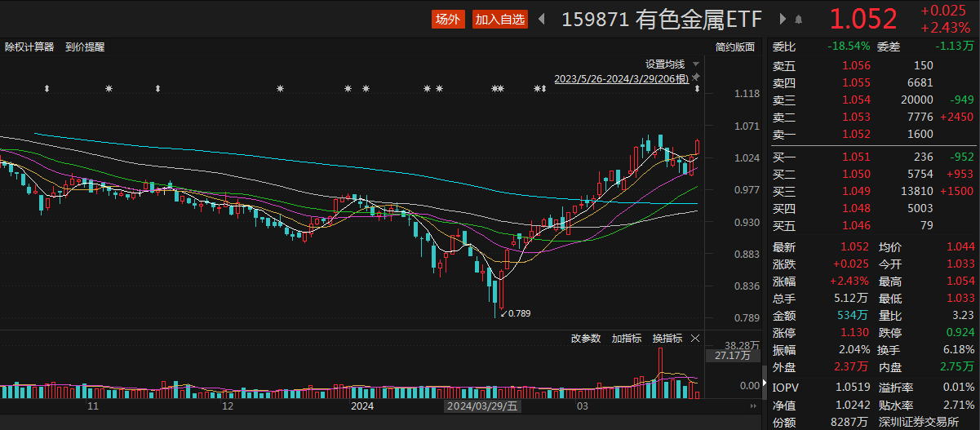Click the pin icon beside date range

[x=696, y=79]
